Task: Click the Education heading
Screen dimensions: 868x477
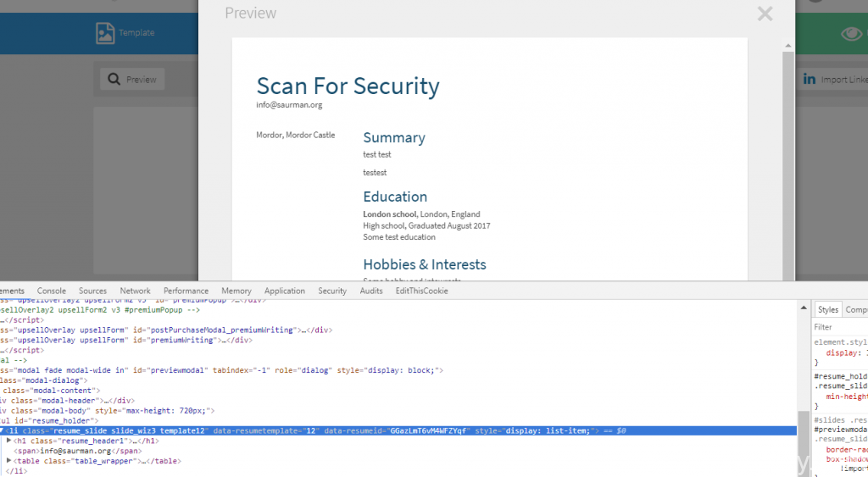Action: coord(395,197)
